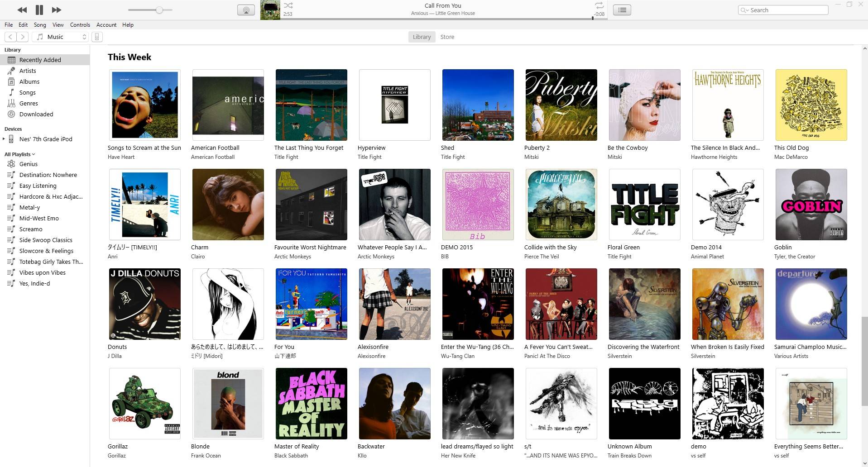Screen dimensions: 868x467
Task: Click the 'Favourite Worst Nightmare' album title
Action: 310,248
